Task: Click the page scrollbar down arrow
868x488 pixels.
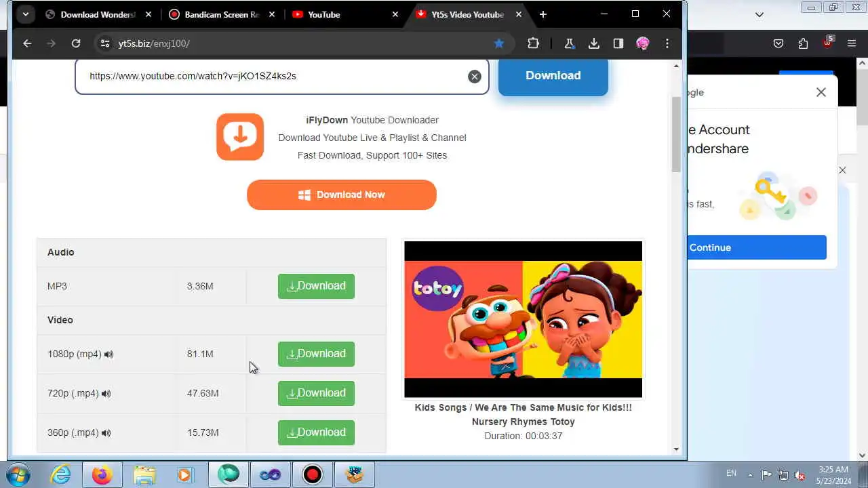Action: 676,449
